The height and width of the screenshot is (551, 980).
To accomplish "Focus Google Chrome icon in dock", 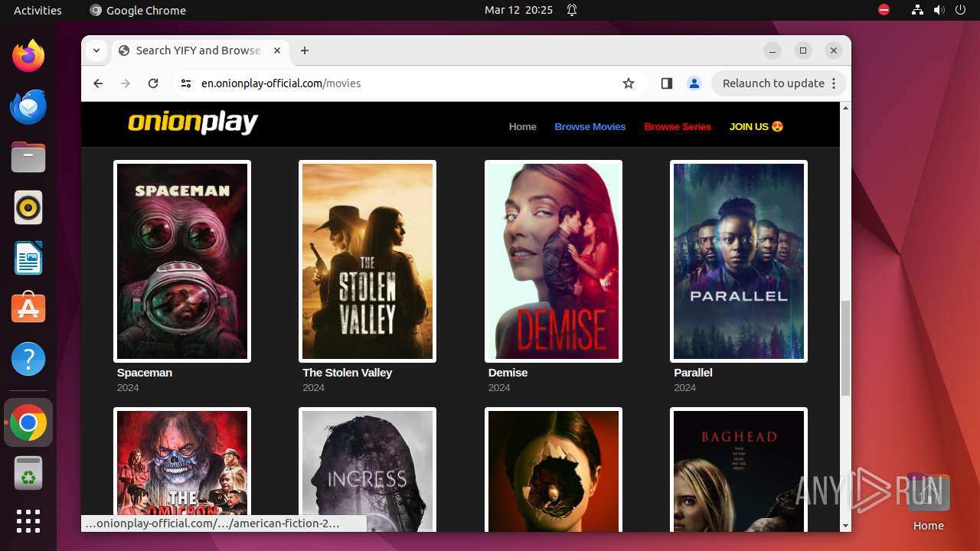I will [28, 422].
